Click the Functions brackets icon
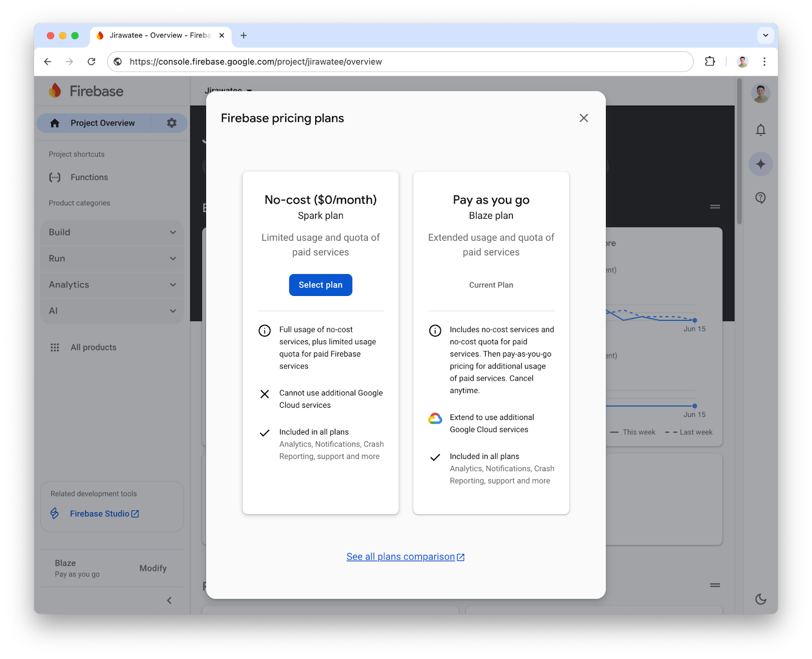This screenshot has height=659, width=812. (x=55, y=177)
